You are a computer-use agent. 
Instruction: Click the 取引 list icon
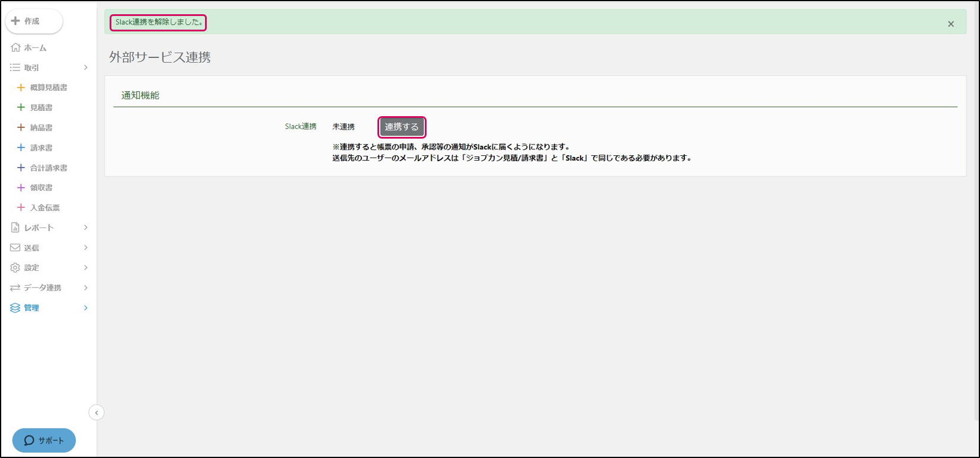point(15,68)
